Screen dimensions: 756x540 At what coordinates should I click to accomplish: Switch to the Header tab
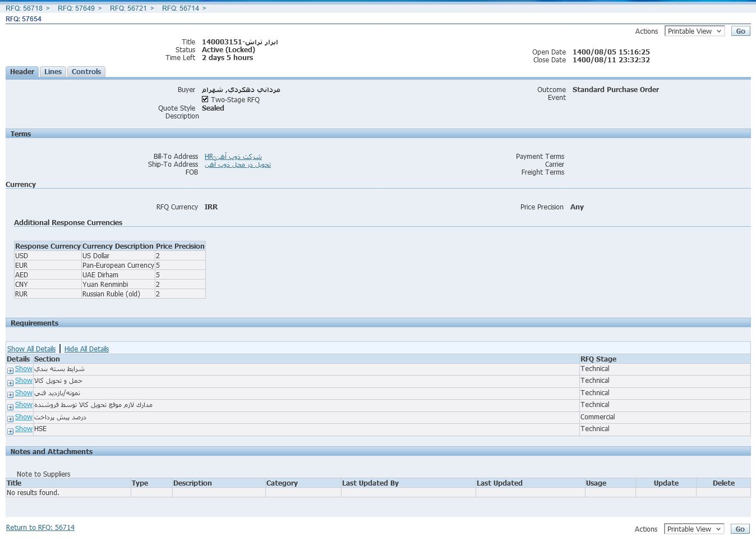tap(22, 72)
